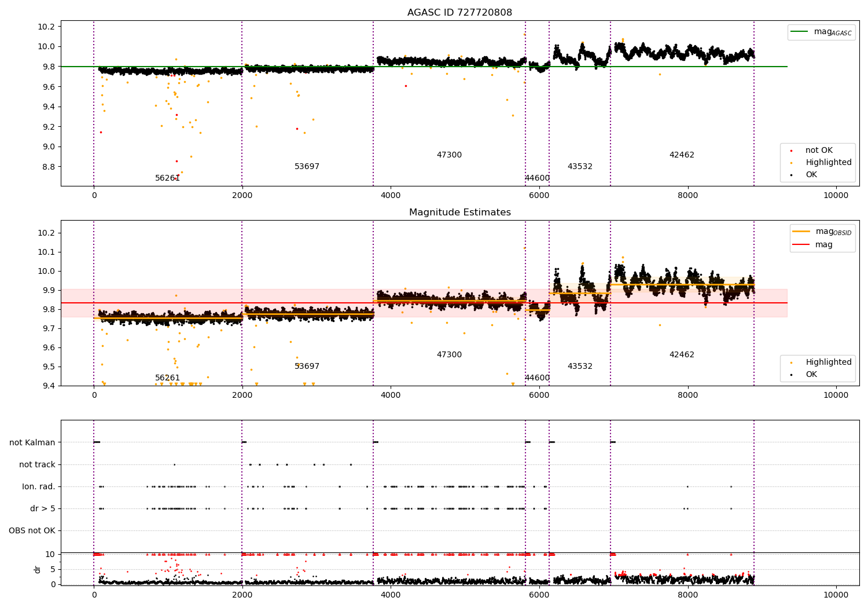Click the rotated 'dr' y-axis label

[x=38, y=569]
